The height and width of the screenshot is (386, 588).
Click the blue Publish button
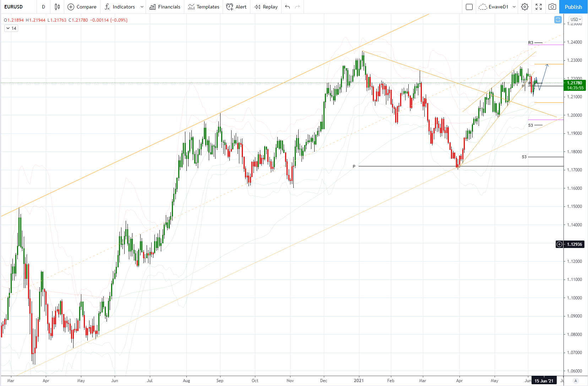[x=573, y=7]
